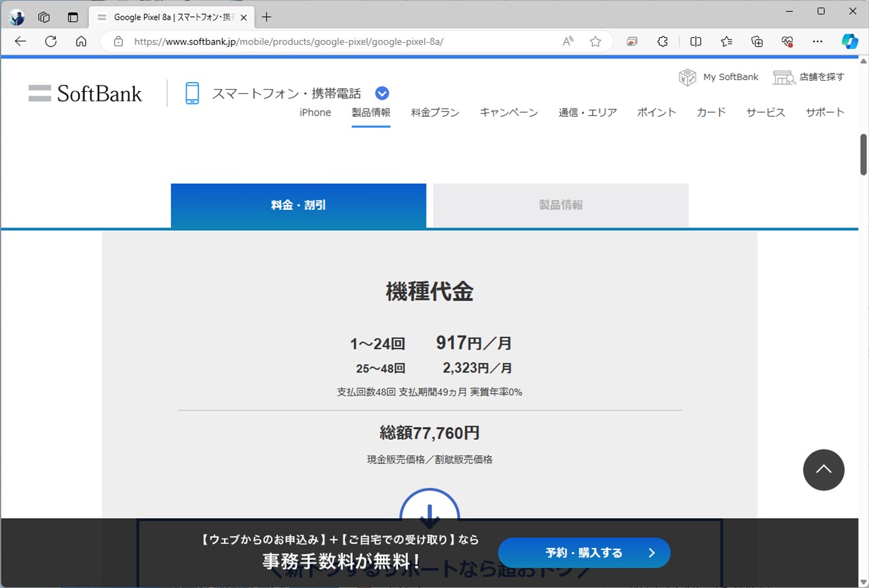Open a new tab with the plus button
The height and width of the screenshot is (588, 869).
click(x=265, y=17)
